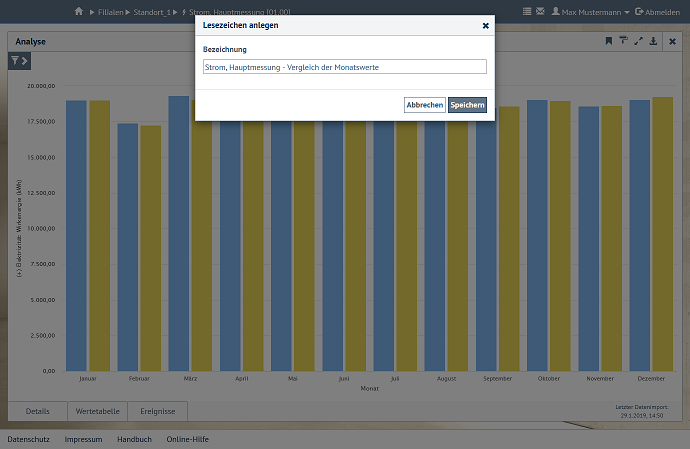Click the Bezeichnung text field

pos(344,67)
